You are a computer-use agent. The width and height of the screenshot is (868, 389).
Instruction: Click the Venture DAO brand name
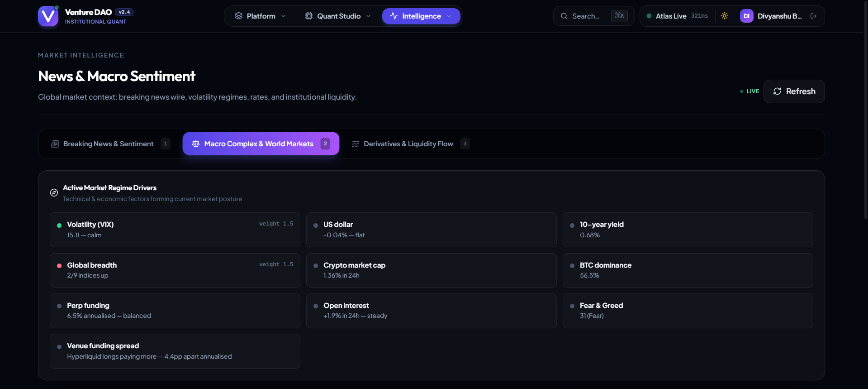click(88, 12)
